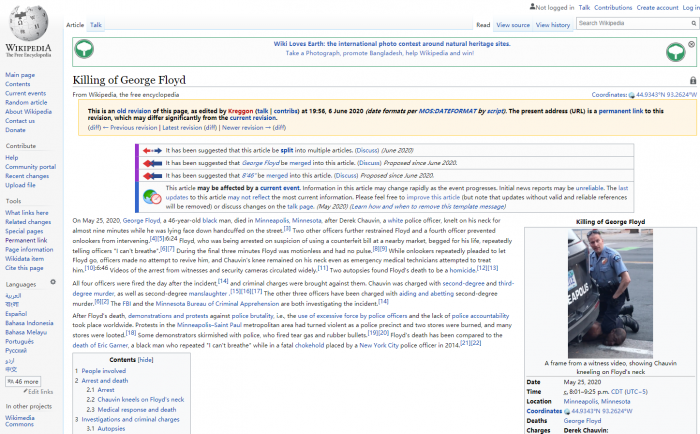Jump to Arrest and death section
The image size is (700, 434).
point(104,381)
